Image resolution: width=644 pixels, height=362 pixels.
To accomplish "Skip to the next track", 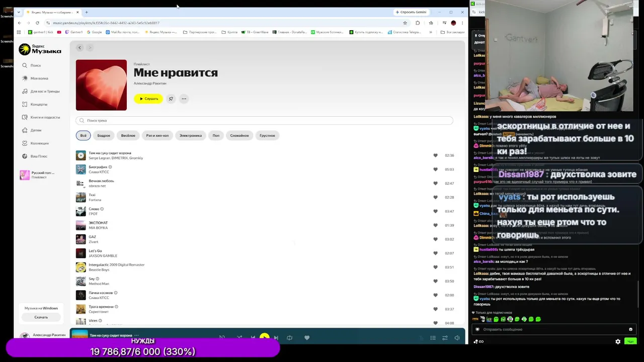I will [276, 338].
